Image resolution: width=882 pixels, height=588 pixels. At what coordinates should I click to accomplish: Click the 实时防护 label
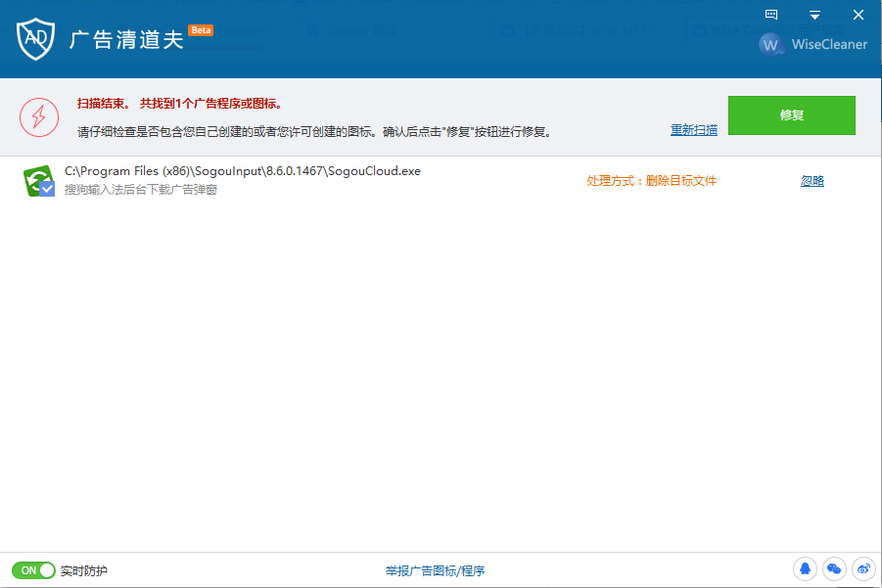[84, 570]
